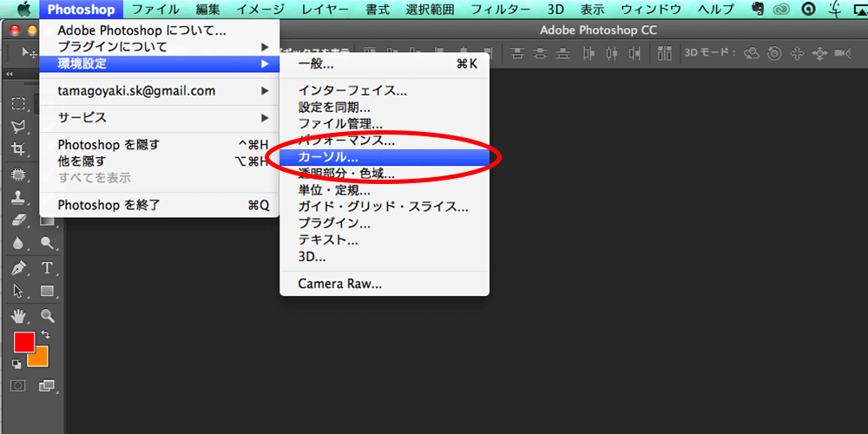Expand the tamagoyaki.sk@gmail.com submenu
Image resolution: width=868 pixels, height=434 pixels.
click(x=265, y=91)
